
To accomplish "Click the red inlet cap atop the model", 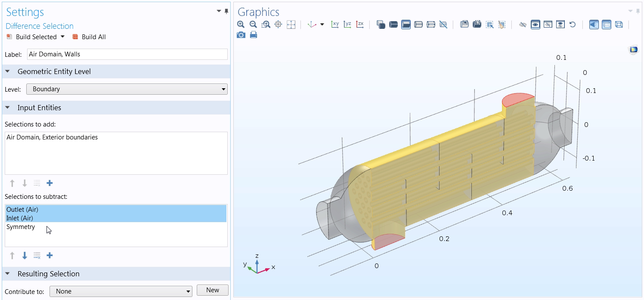I will click(x=518, y=99).
